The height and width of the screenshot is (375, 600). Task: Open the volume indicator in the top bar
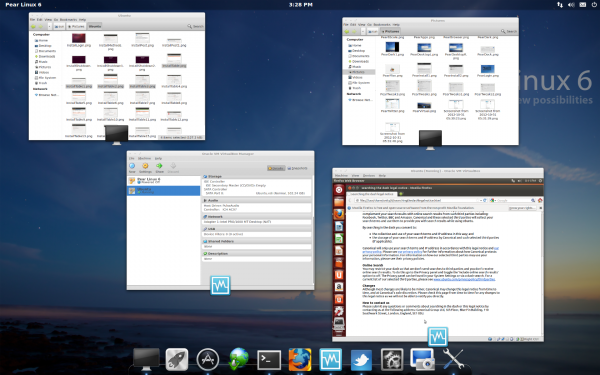[x=571, y=5]
